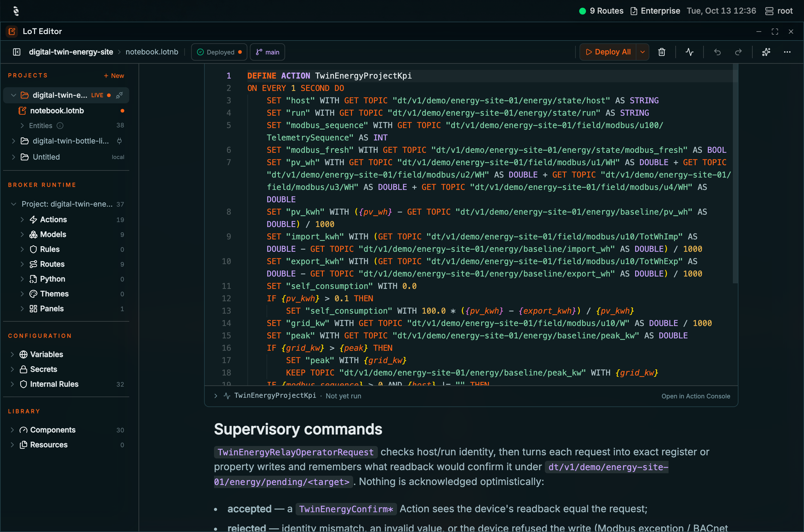
Task: Click digital-twin-energy-site breadcrumb
Action: point(71,52)
